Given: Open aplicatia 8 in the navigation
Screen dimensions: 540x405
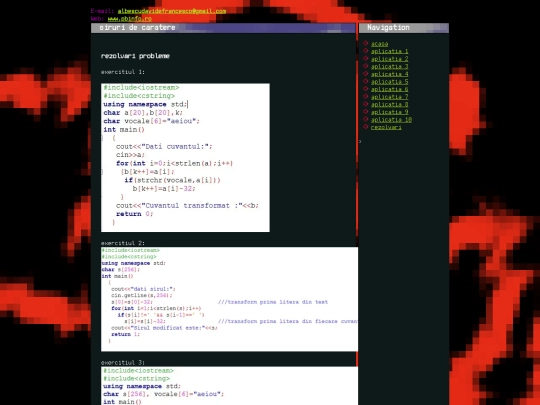Looking at the screenshot, I should coord(390,104).
